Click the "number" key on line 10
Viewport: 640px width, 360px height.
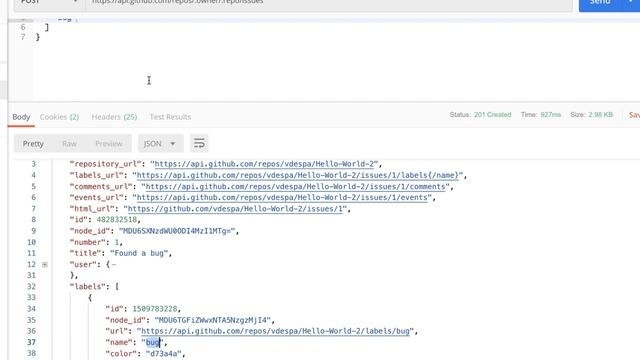87,242
